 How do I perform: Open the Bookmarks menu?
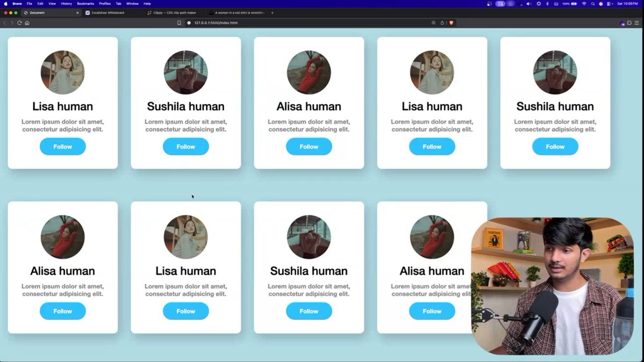[85, 3]
